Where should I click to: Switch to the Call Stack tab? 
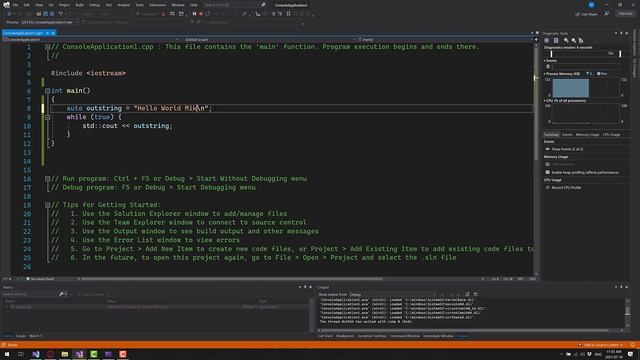(x=325, y=336)
